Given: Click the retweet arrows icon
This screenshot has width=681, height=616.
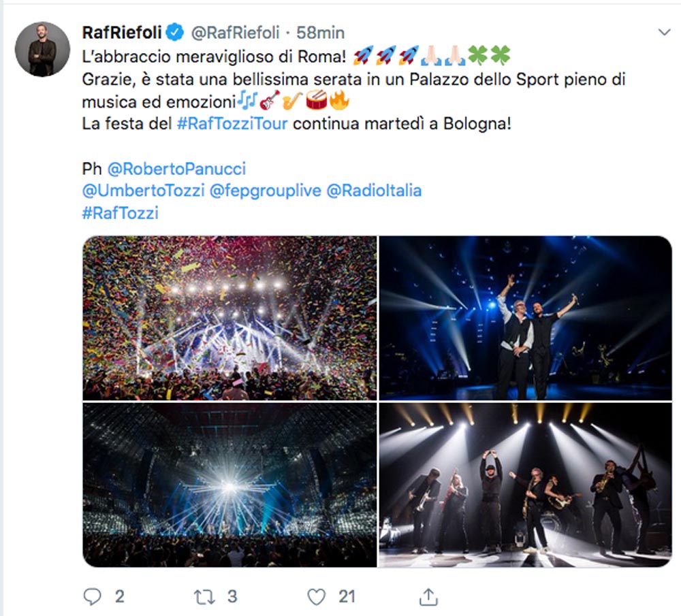Looking at the screenshot, I should click(204, 597).
